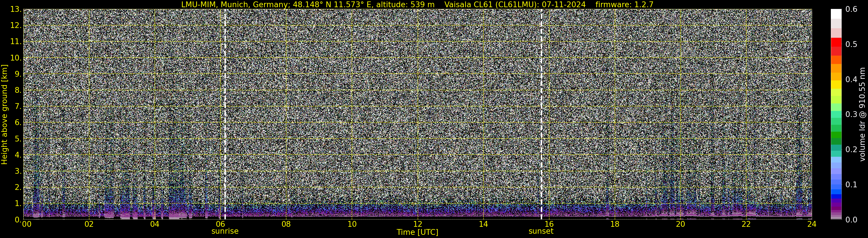This screenshot has height=238, width=868.
Task: Click the colorbar tick label 0.5
Action: pyautogui.click(x=851, y=44)
